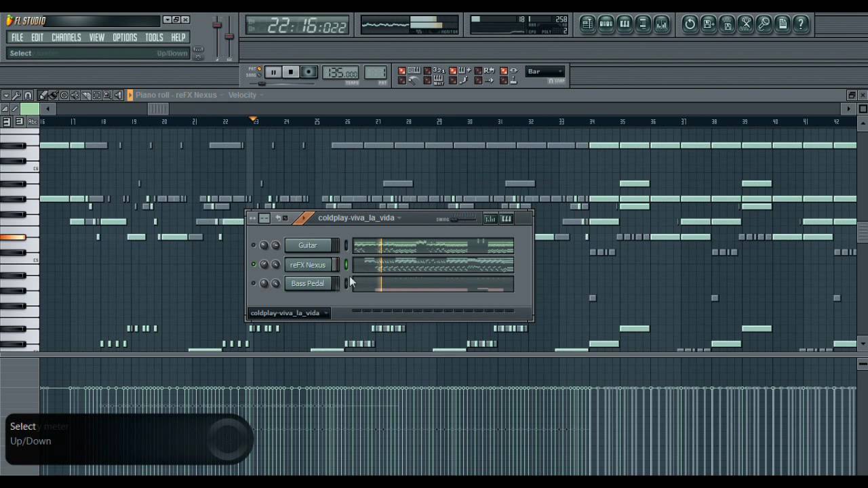
Task: Open the OPTIONS menu
Action: [x=125, y=37]
